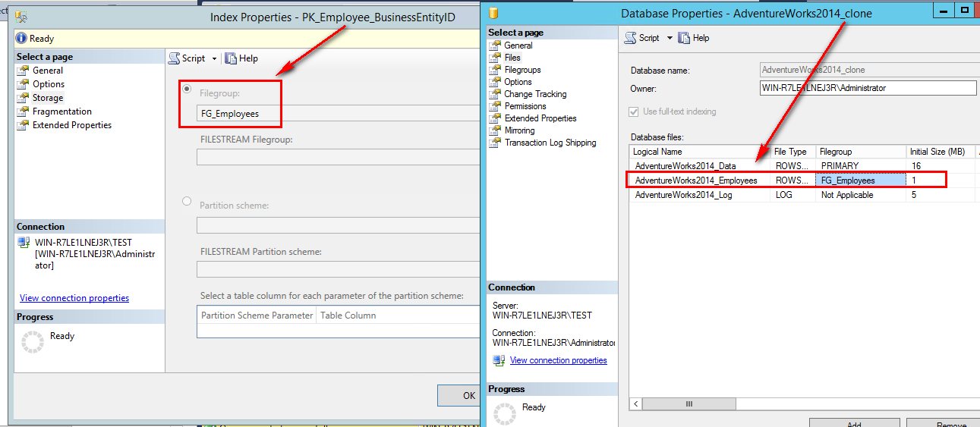Image resolution: width=980 pixels, height=427 pixels.
Task: Open the FILESTREAM Filegroup combo box
Action: click(x=339, y=157)
